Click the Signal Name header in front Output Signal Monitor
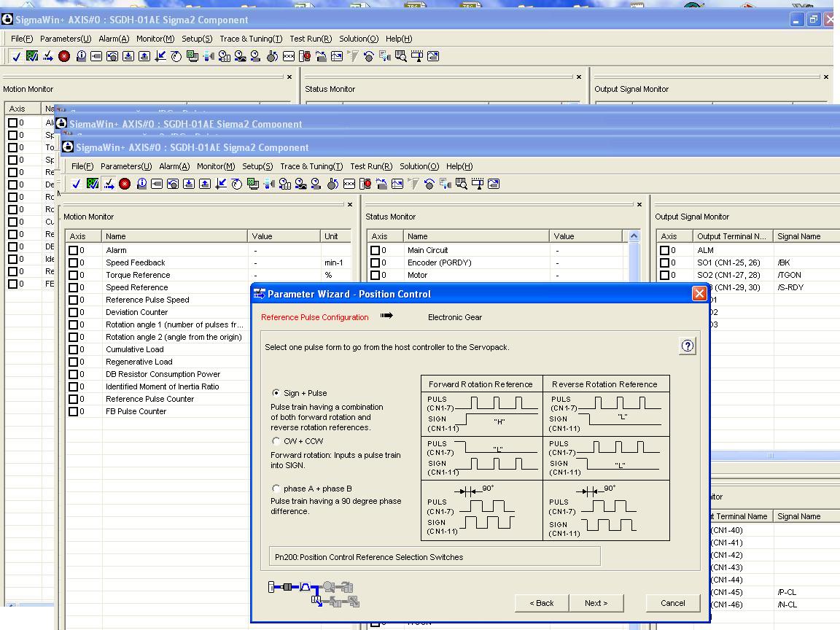This screenshot has height=630, width=840. pos(806,236)
